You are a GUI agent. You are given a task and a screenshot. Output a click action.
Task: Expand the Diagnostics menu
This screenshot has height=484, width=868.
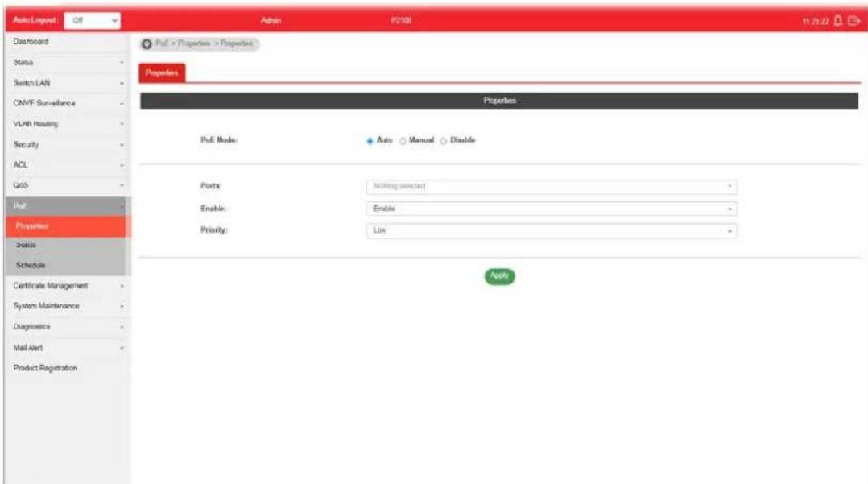click(68, 327)
